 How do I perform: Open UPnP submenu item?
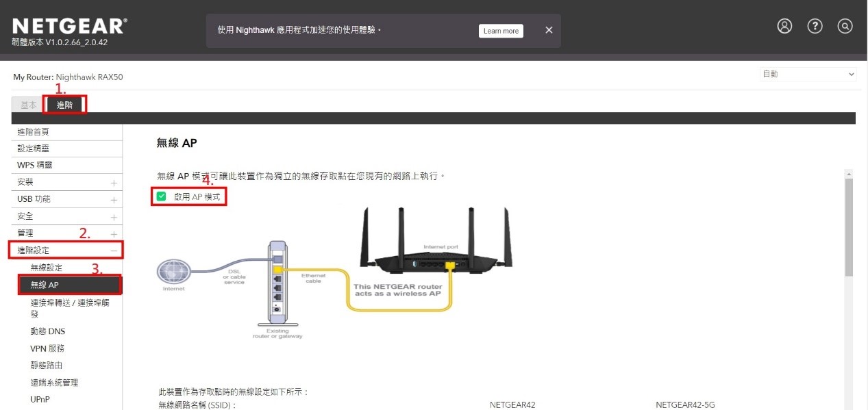[x=40, y=400]
